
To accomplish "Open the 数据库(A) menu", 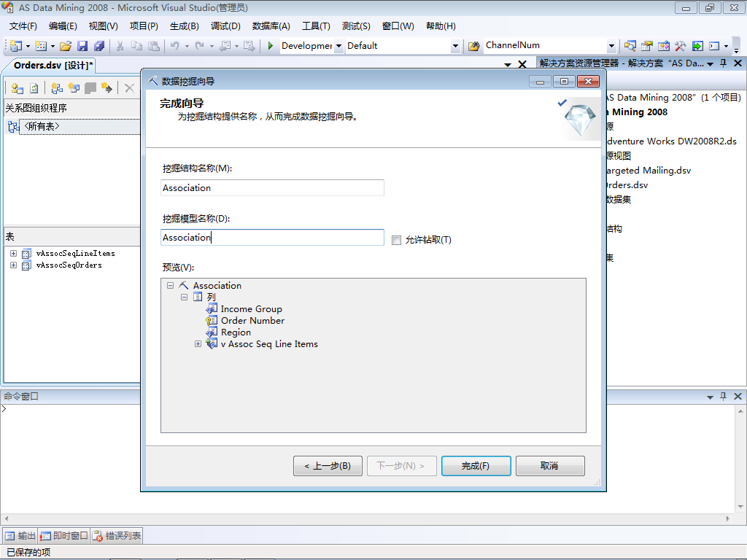I will click(271, 26).
